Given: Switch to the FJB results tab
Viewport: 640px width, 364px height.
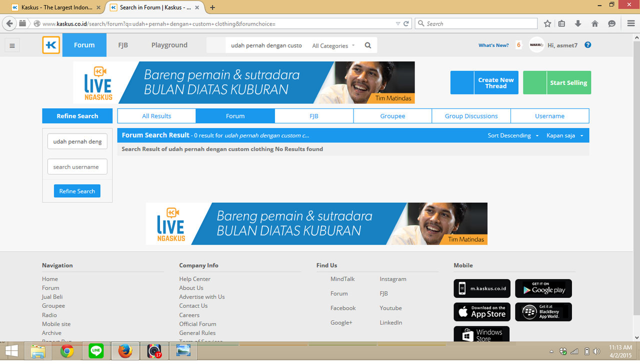Looking at the screenshot, I should [x=314, y=116].
